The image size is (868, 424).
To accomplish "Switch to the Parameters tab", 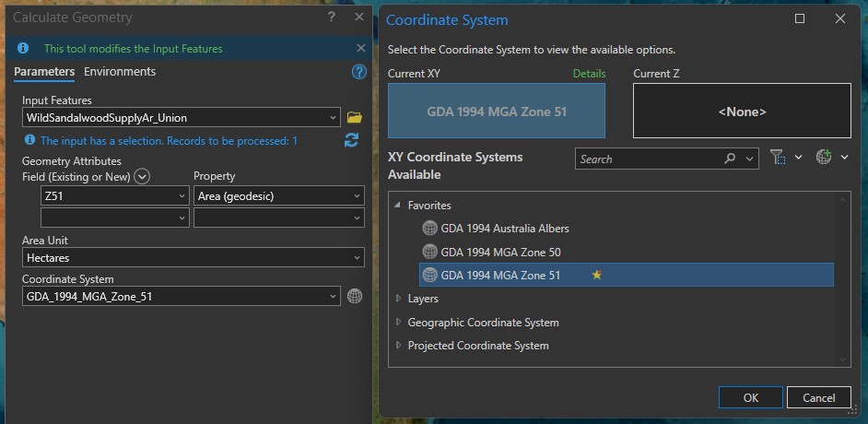I will [44, 72].
